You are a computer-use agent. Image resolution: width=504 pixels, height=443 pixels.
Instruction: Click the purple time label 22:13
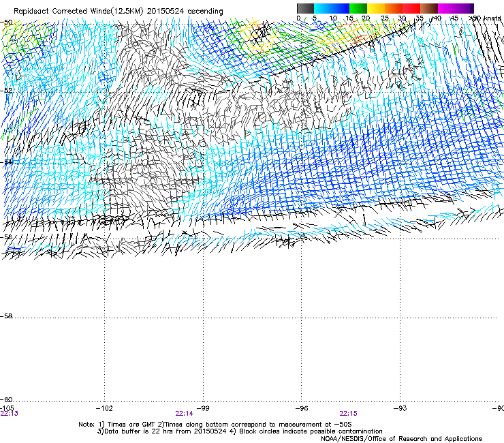pyautogui.click(x=10, y=414)
